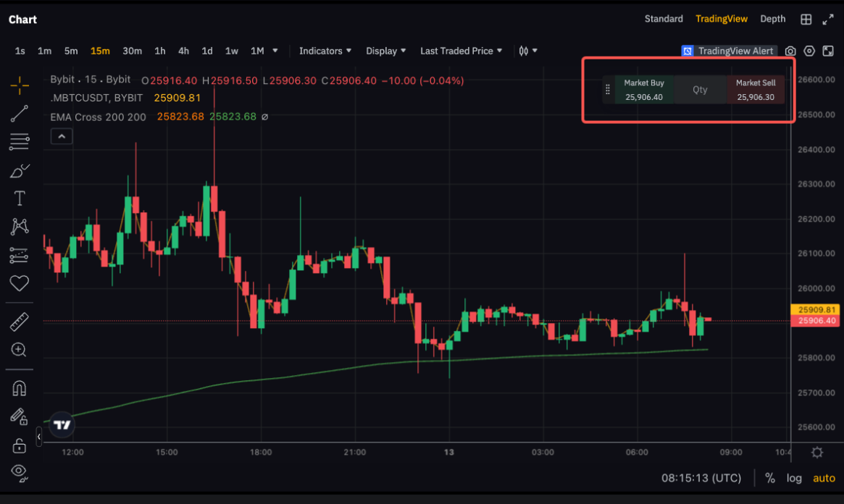Switch to Standard chart mode
The image size is (844, 504).
tap(664, 19)
